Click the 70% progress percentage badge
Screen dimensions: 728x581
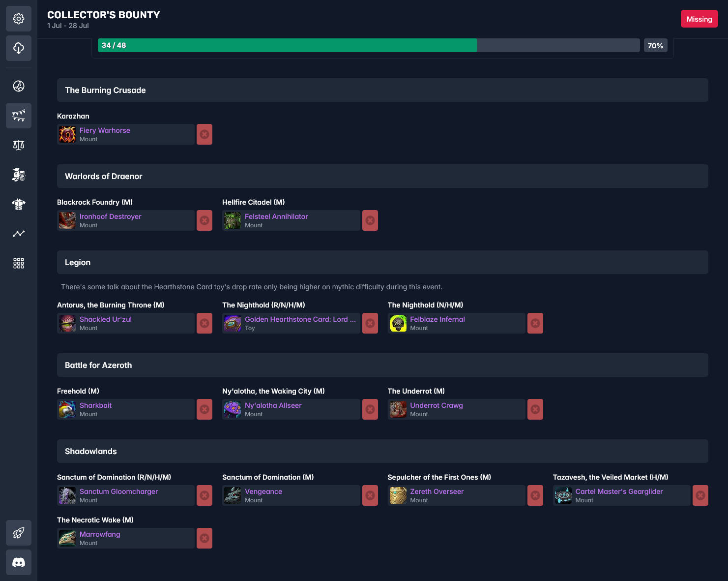[655, 45]
